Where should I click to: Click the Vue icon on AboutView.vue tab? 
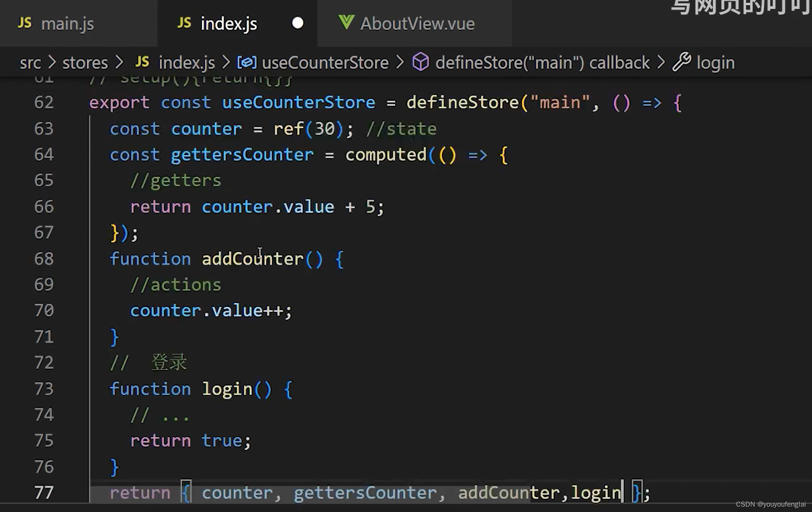[x=346, y=23]
